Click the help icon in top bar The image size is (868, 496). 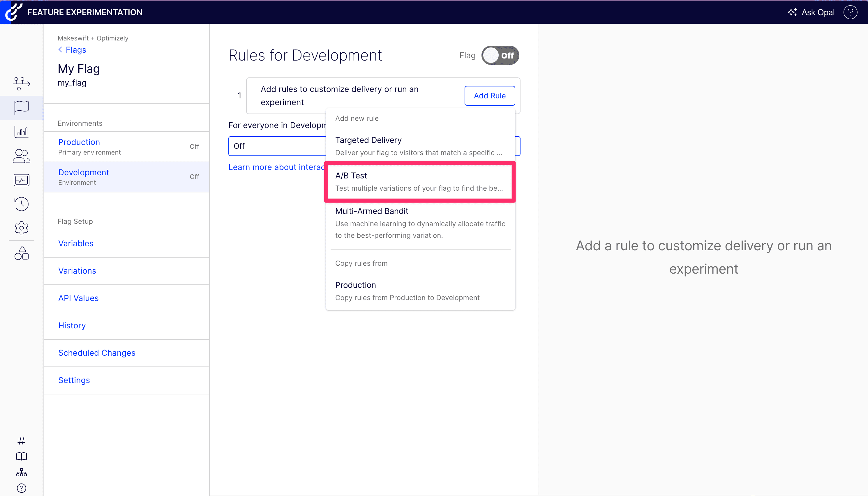pos(850,12)
